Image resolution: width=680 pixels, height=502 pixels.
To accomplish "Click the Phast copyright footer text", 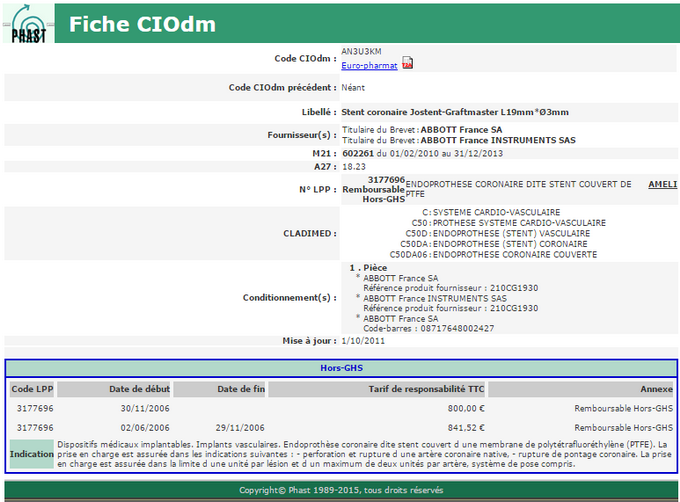I will 340,490.
